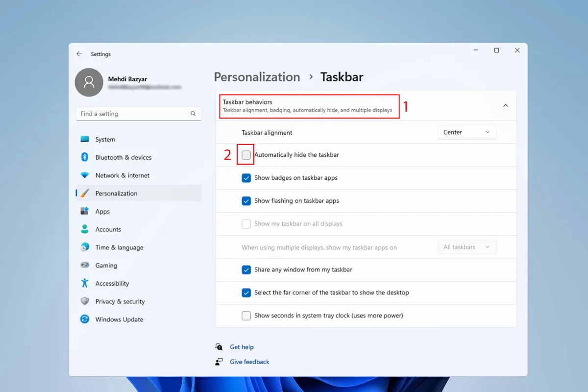Go back using the back arrow
The width and height of the screenshot is (588, 392).
79,54
